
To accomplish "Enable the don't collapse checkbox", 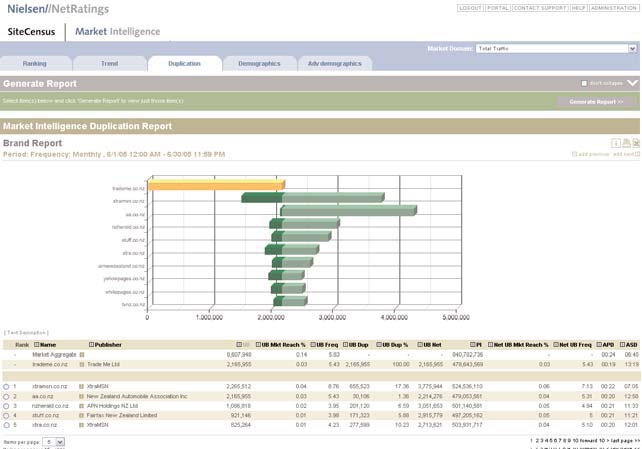I will tap(585, 84).
